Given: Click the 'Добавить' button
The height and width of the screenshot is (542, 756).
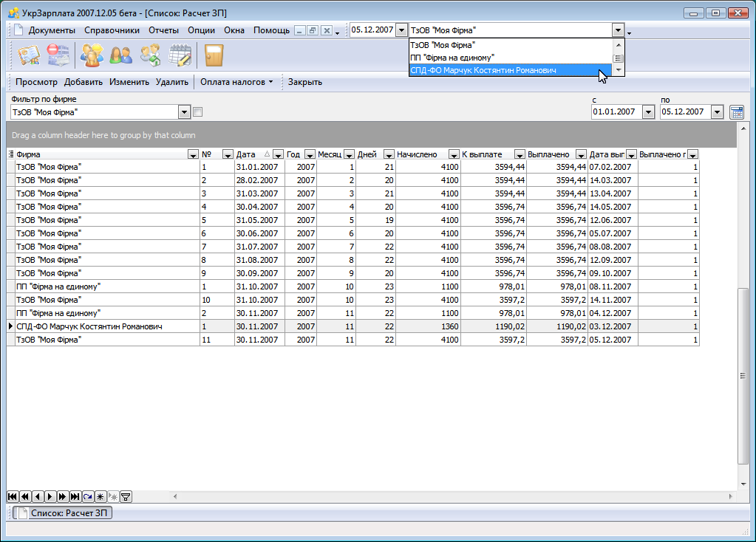Looking at the screenshot, I should pyautogui.click(x=83, y=82).
